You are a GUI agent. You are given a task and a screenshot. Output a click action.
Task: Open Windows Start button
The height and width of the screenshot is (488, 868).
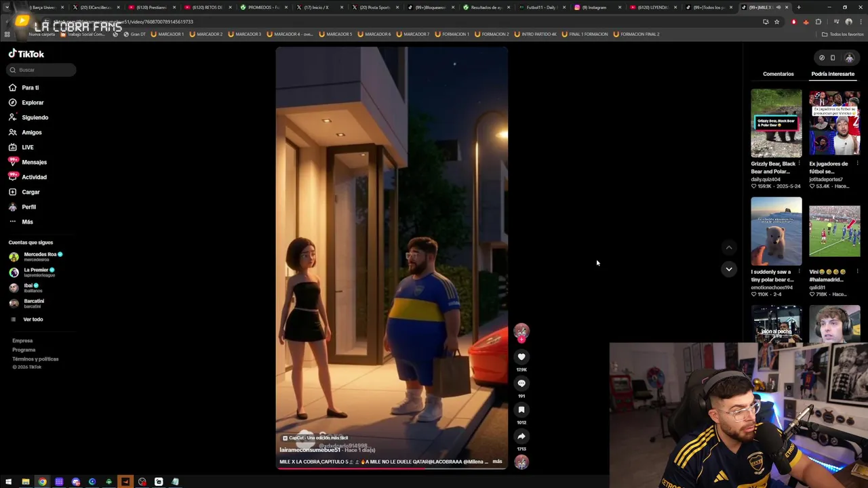coord(8,482)
